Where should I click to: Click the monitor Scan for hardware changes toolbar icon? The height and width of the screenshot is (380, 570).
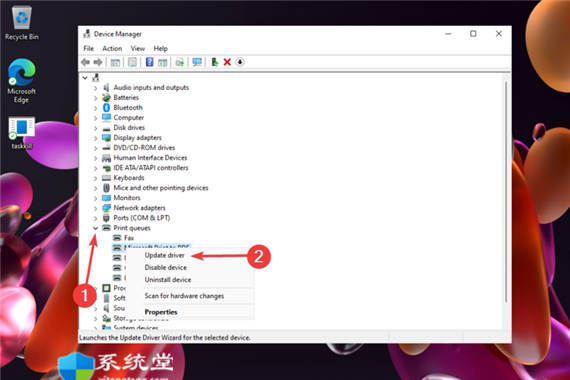pyautogui.click(x=197, y=63)
